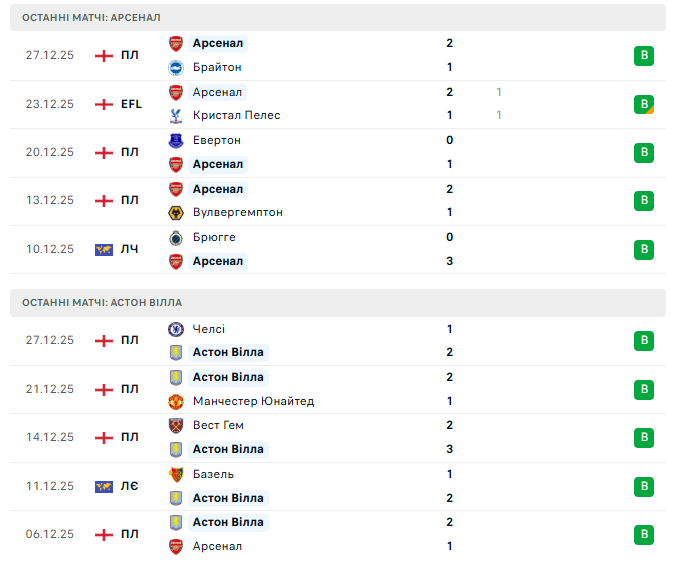
Task: Click Wolverhampton club crest icon
Action: tap(176, 212)
